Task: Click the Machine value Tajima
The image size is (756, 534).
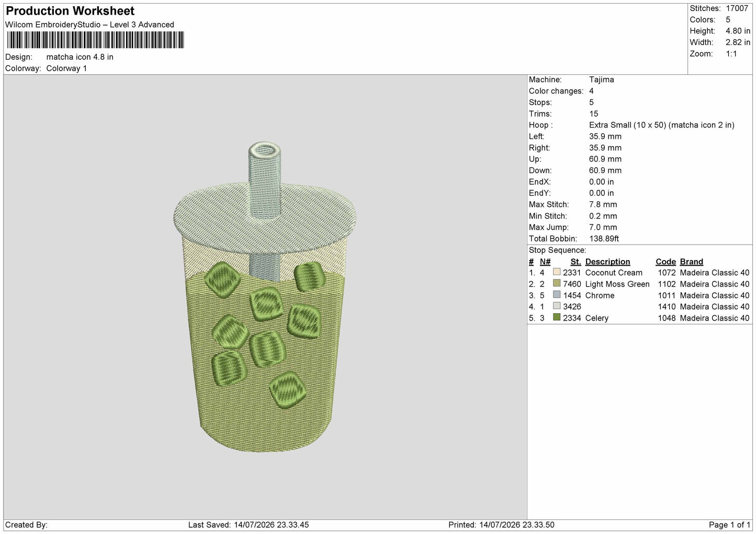Action: [602, 79]
